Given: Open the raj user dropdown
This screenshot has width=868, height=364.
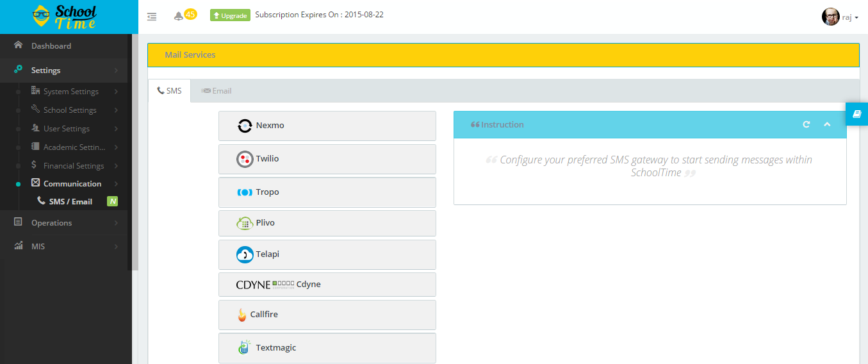Looking at the screenshot, I should 849,17.
